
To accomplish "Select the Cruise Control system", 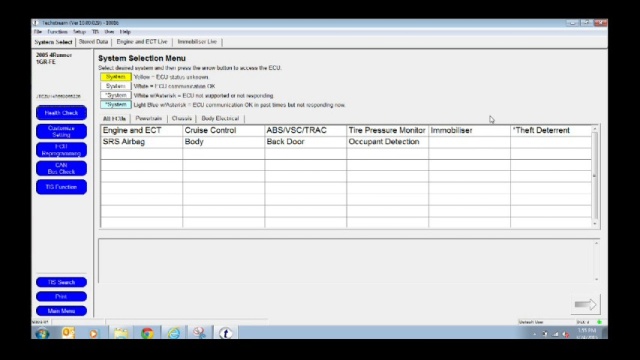I will point(224,131).
